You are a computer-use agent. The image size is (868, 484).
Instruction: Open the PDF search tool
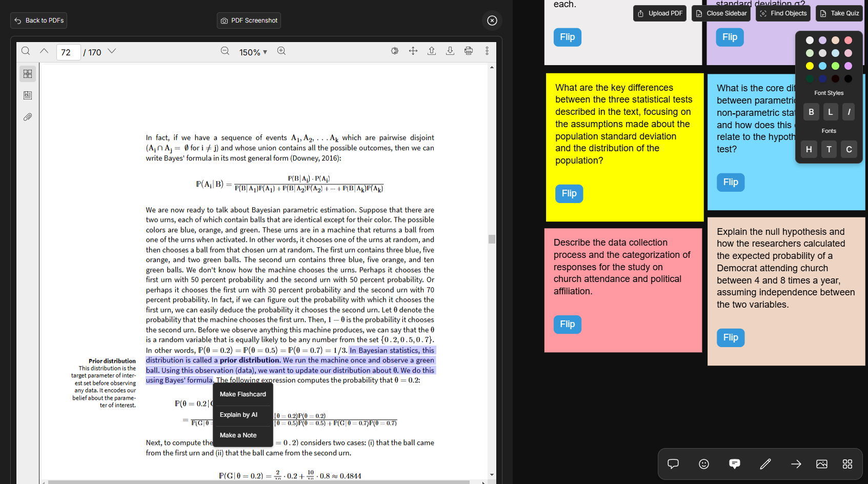point(26,51)
